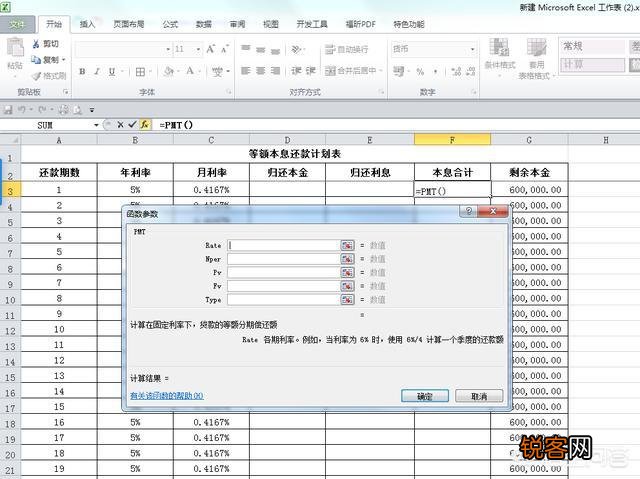Switch to the 页面布局 Page Layout tab
640x479 pixels.
(129, 24)
